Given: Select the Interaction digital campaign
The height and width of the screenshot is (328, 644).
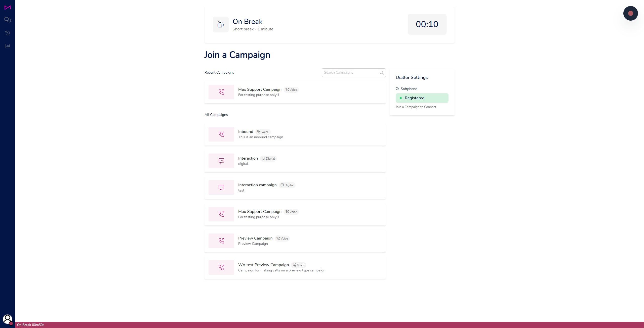Looking at the screenshot, I should [295, 161].
